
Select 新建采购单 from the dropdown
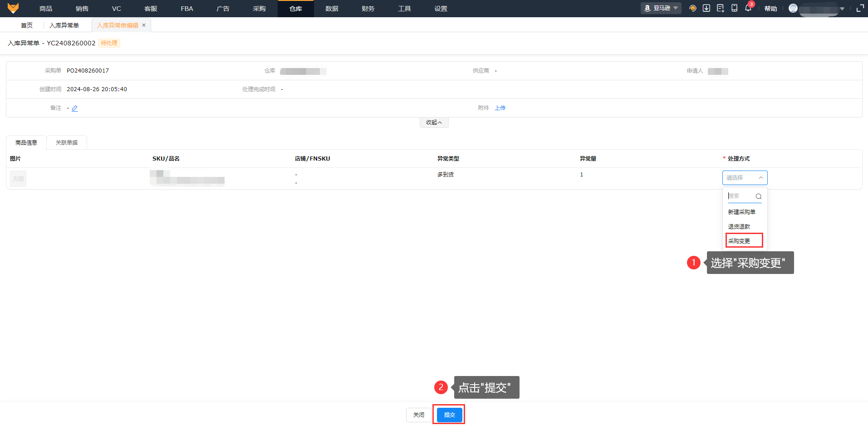745,212
